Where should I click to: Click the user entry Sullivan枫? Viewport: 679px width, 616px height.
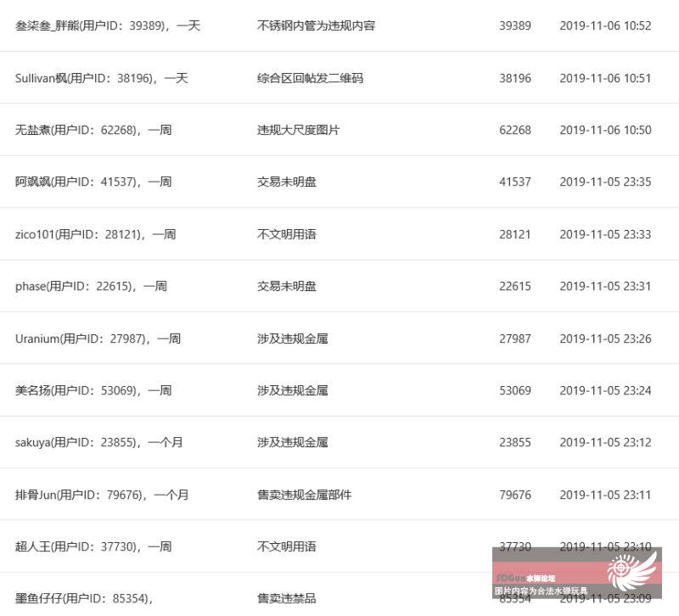pos(101,78)
